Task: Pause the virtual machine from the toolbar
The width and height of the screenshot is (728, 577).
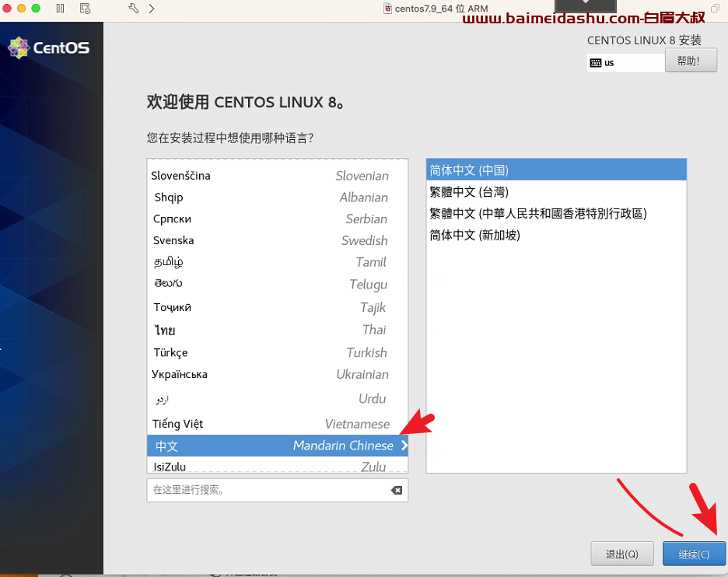Action: 60,9
